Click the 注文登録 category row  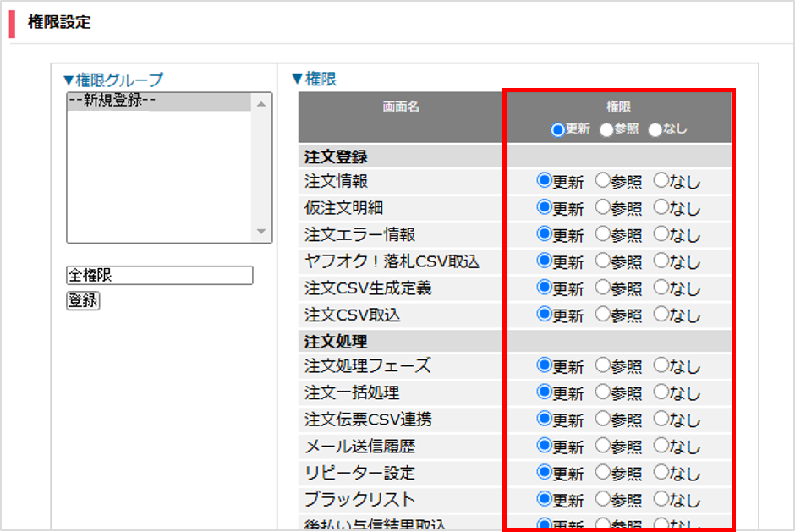[514, 156]
